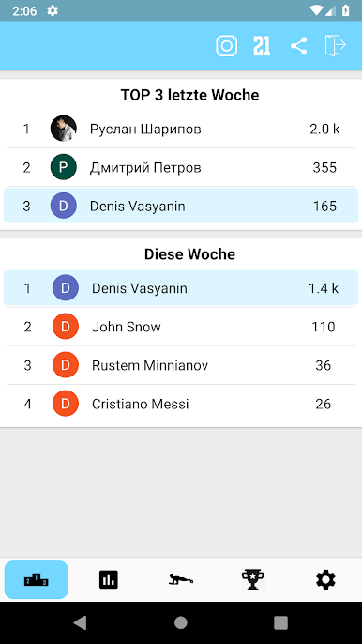Select Denis Vasyanin row showing 1.4 k
Screen dimensions: 362x644
click(x=181, y=288)
